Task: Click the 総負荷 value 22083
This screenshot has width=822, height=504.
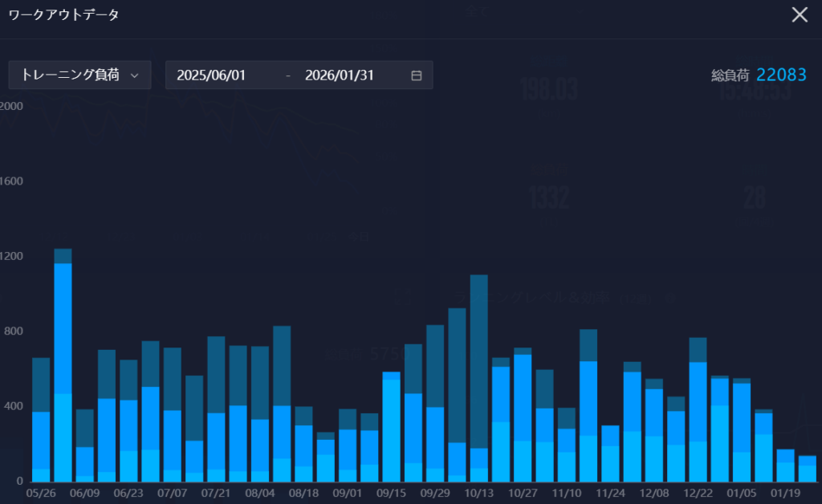Action: tap(780, 75)
